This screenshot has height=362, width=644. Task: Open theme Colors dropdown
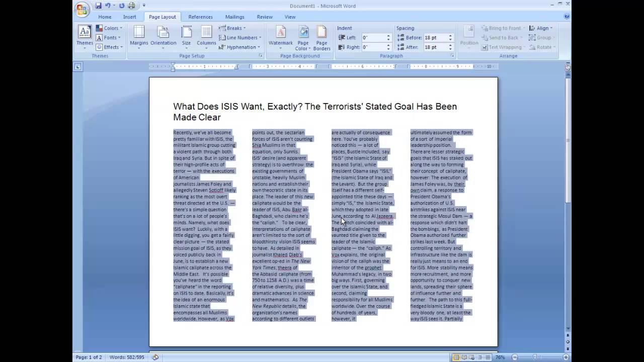(109, 28)
